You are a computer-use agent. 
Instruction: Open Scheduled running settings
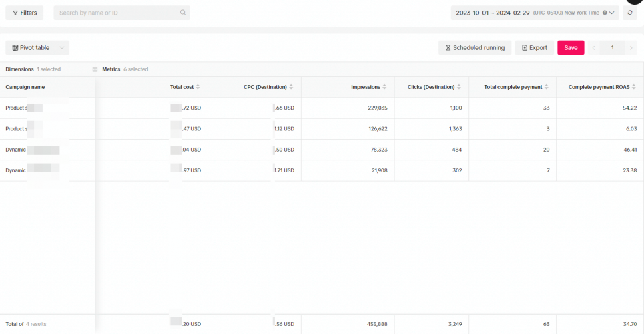pyautogui.click(x=474, y=48)
